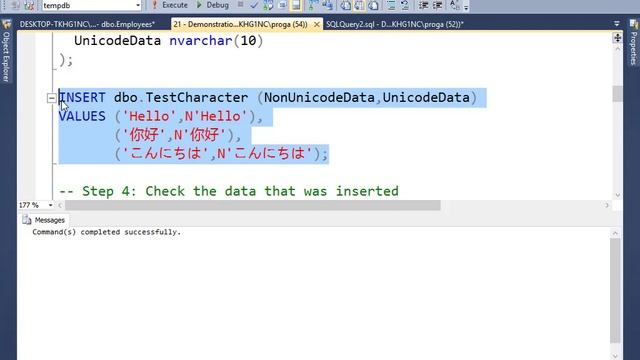This screenshot has width=640, height=360.
Task: Uncomment the selected lines
Action: click(x=405, y=5)
